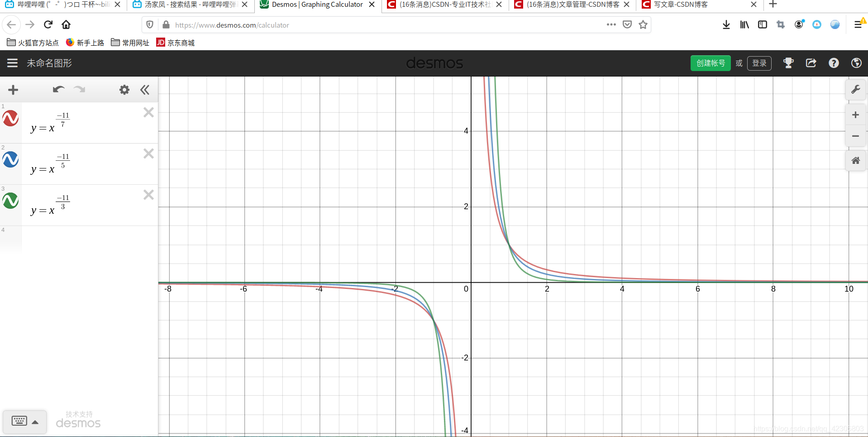Viewport: 868px width, 437px height.
Task: Show the on-screen keypad
Action: (x=25, y=422)
